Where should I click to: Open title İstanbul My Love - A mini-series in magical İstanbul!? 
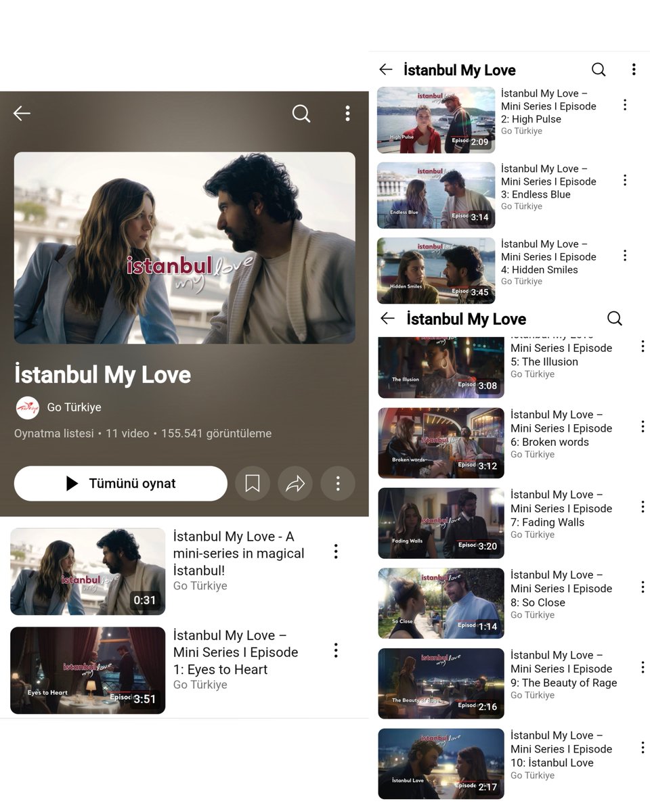point(239,554)
